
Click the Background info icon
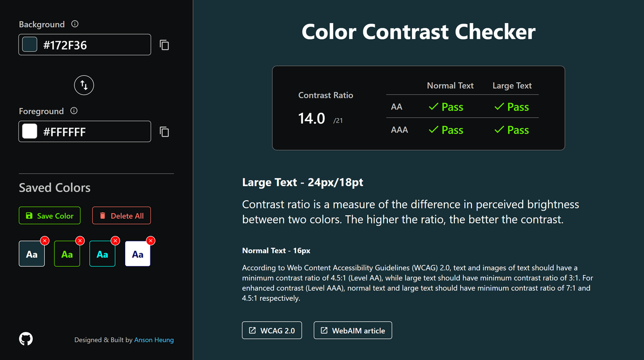(75, 24)
